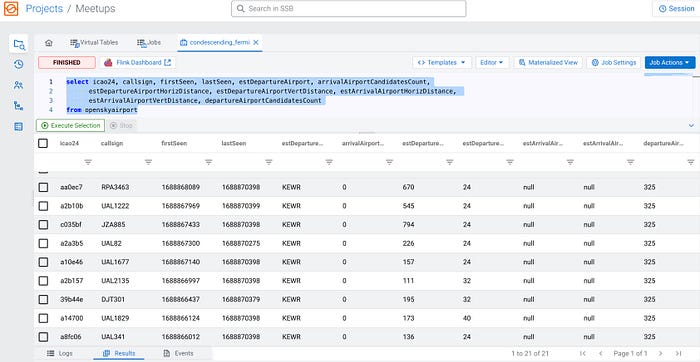Click the cell value aa0ec7
This screenshot has width=700, height=362.
coord(71,187)
